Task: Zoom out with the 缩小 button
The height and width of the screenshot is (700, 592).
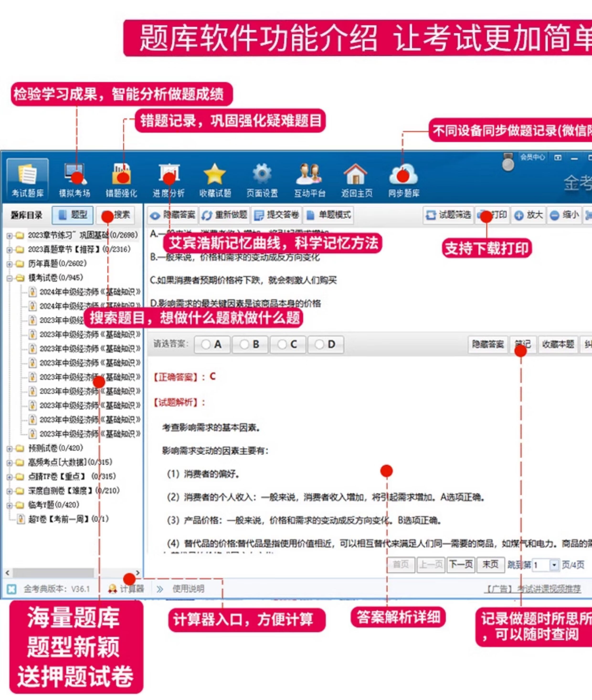Action: 565,215
